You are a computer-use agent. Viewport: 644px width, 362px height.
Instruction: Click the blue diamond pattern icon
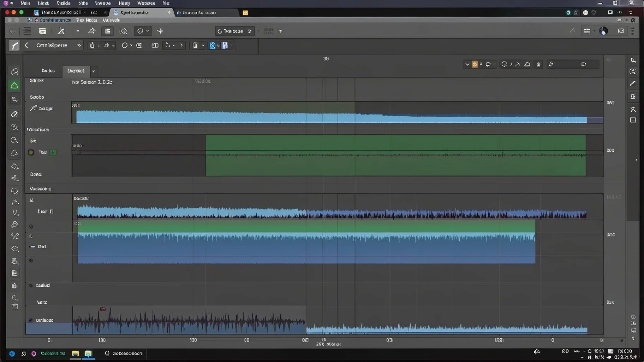click(213, 45)
